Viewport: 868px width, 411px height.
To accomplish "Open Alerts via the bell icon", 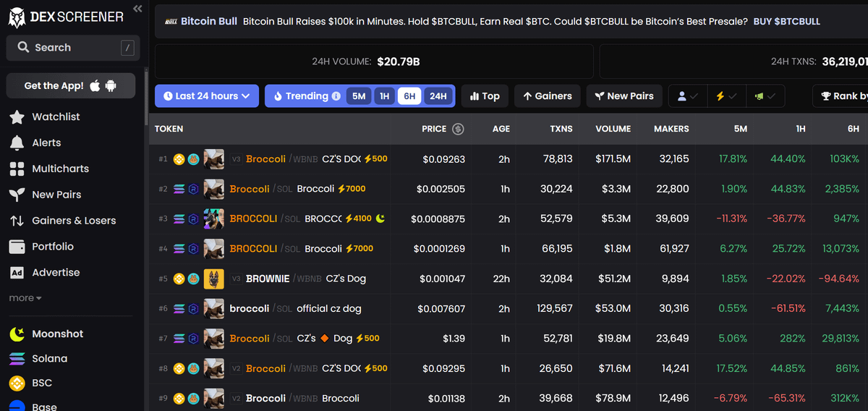I will (x=17, y=143).
